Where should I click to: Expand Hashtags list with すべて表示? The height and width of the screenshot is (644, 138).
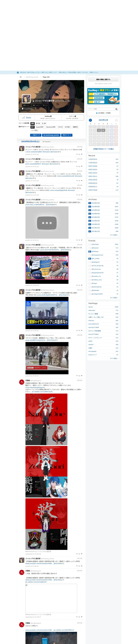point(114,358)
